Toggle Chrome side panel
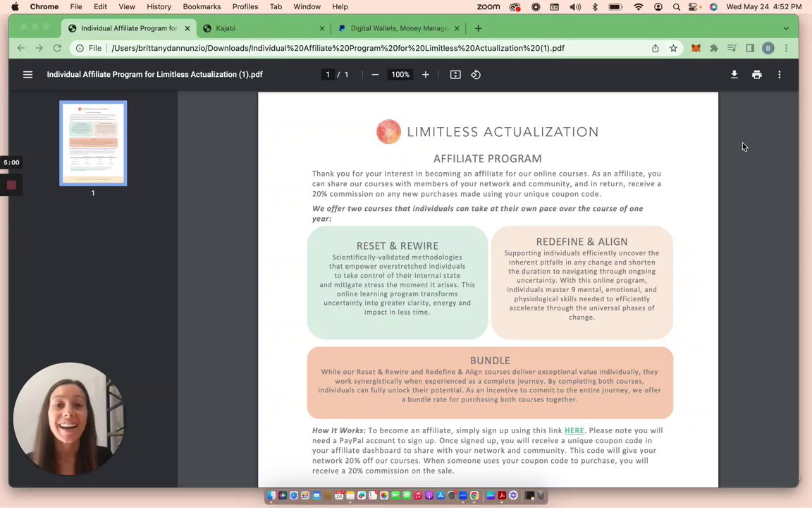Image resolution: width=812 pixels, height=508 pixels. [750, 48]
